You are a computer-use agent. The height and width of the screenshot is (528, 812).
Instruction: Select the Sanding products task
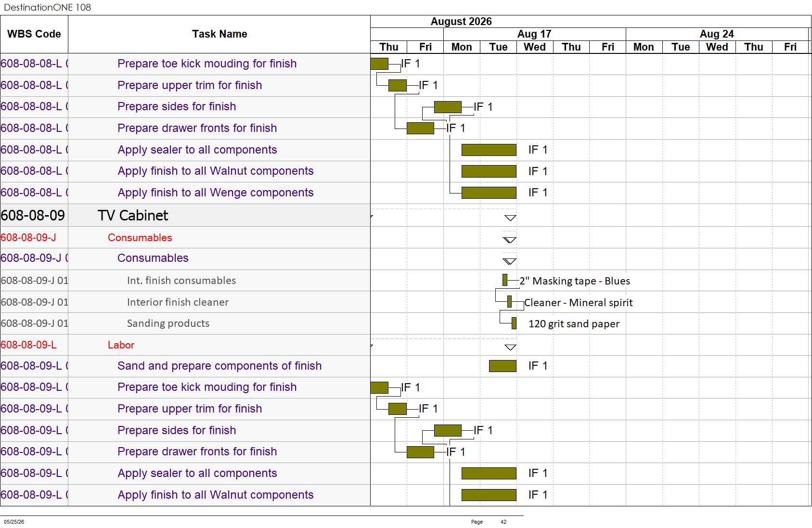point(168,323)
